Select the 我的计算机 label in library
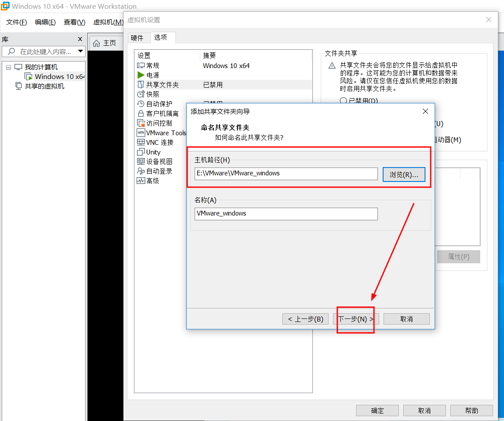The image size is (504, 421). pos(41,67)
